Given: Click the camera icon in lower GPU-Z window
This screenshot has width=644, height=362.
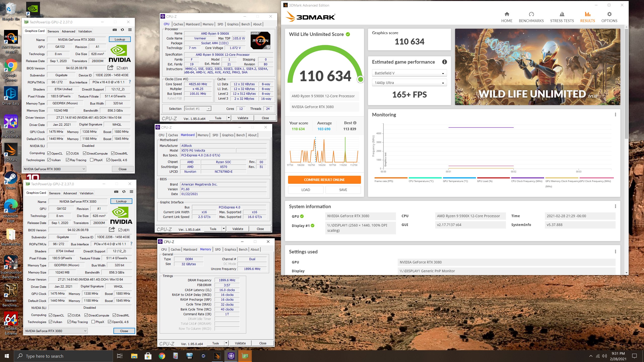Looking at the screenshot, I should pyautogui.click(x=116, y=192).
